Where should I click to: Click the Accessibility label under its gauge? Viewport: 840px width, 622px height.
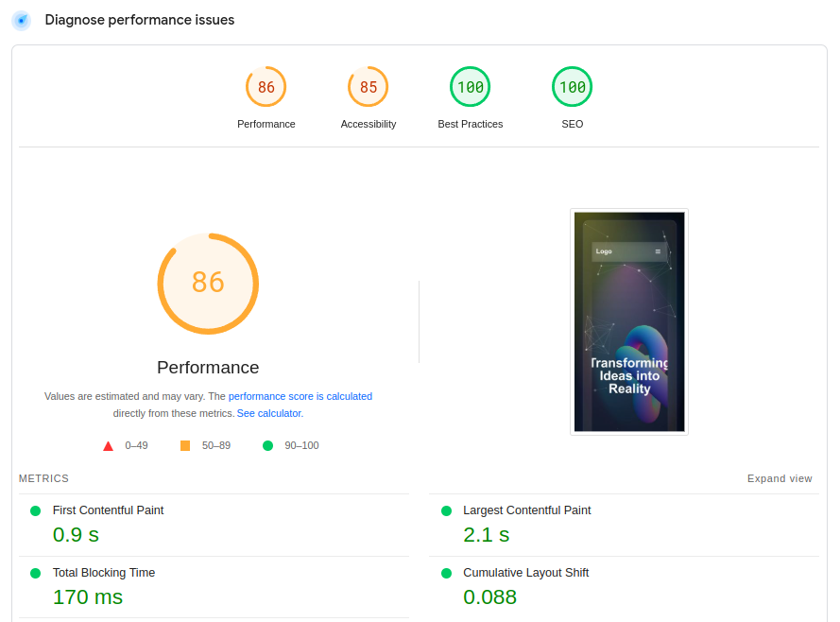pos(369,124)
